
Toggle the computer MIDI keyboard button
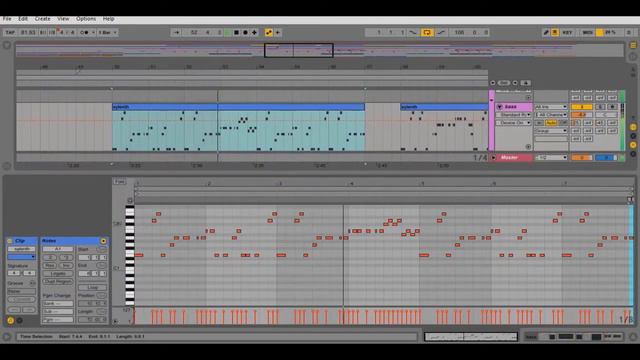pyautogui.click(x=555, y=33)
